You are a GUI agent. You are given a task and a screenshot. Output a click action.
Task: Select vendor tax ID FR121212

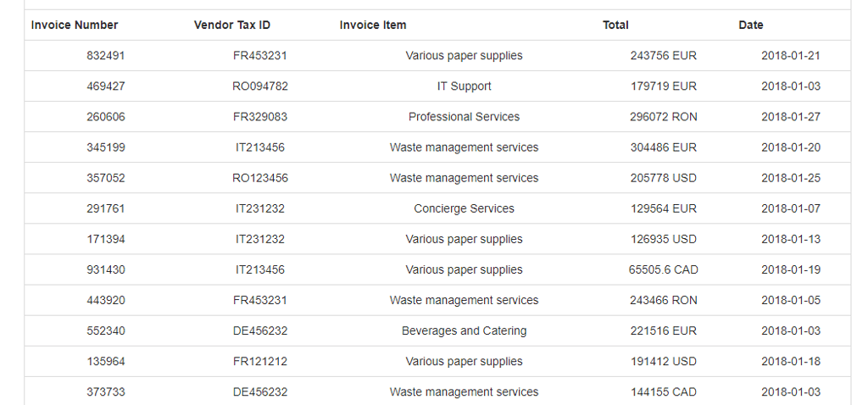tap(260, 361)
